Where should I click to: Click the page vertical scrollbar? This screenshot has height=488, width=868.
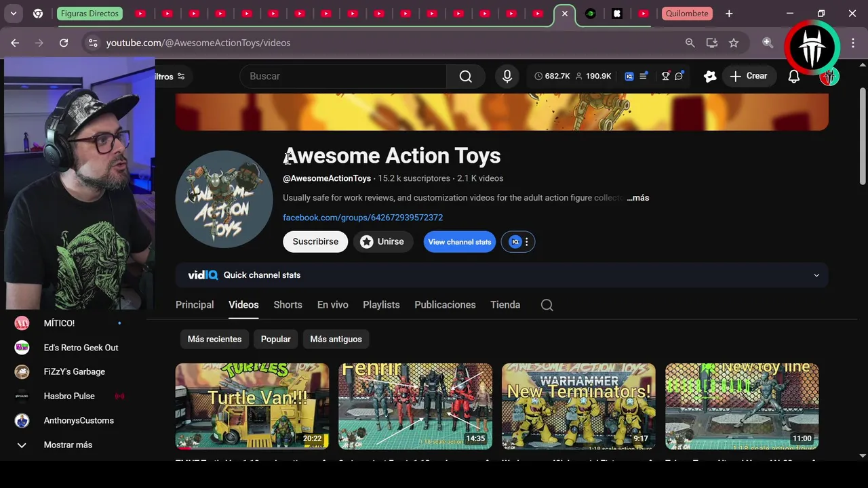[x=863, y=136]
